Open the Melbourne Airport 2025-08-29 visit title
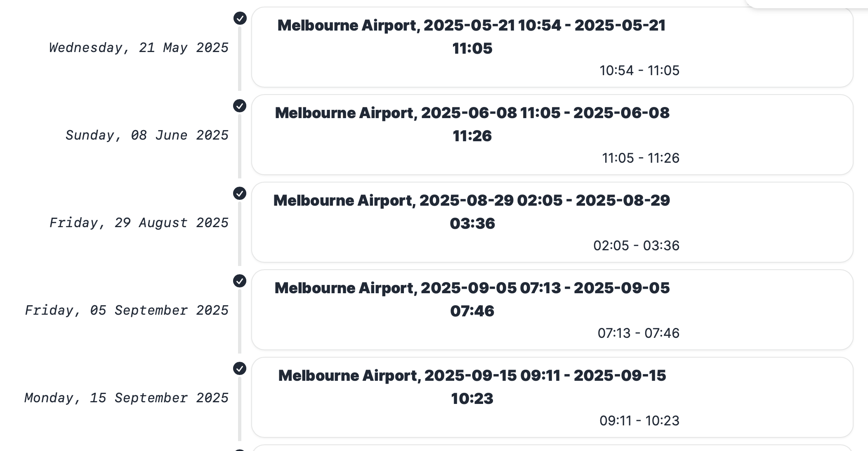The image size is (868, 451). pos(472,212)
